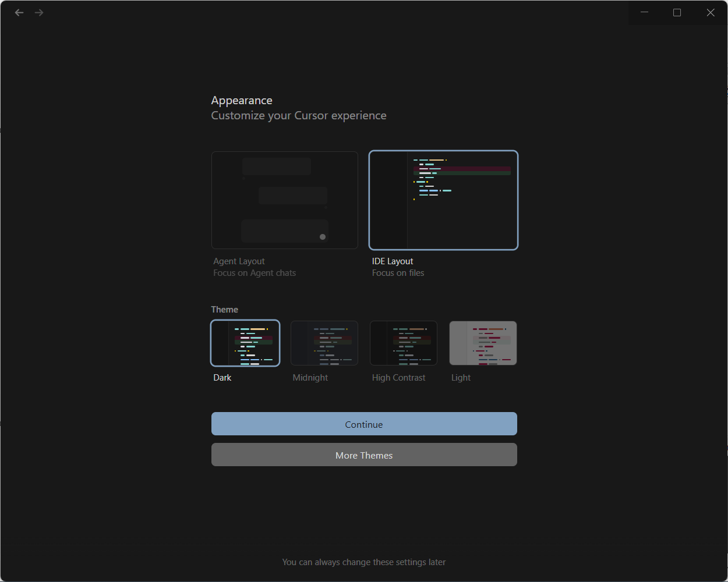Click the "Agent Layout" label text

click(239, 261)
